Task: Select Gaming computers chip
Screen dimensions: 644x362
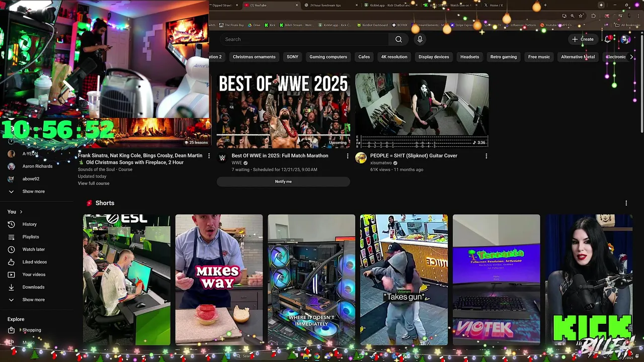Action: pyautogui.click(x=328, y=57)
